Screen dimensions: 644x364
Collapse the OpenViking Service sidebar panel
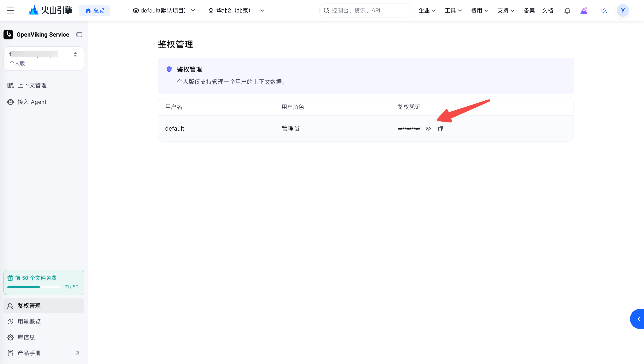pos(79,35)
